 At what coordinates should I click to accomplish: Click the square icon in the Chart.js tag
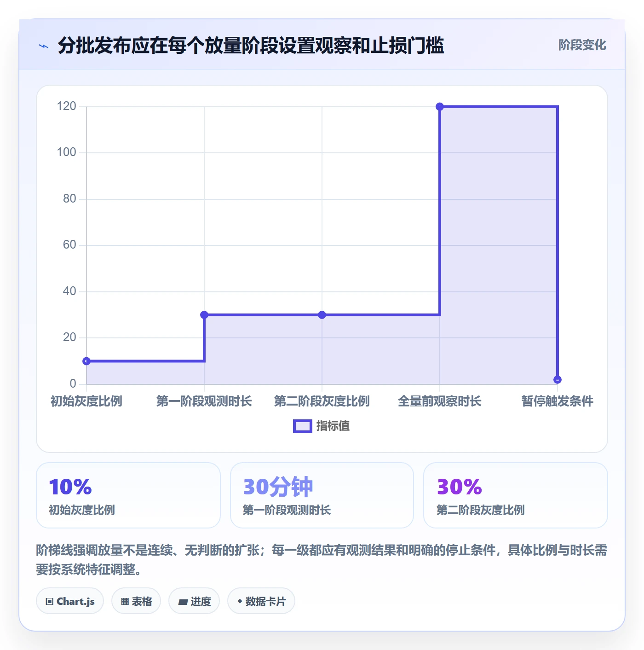[50, 602]
